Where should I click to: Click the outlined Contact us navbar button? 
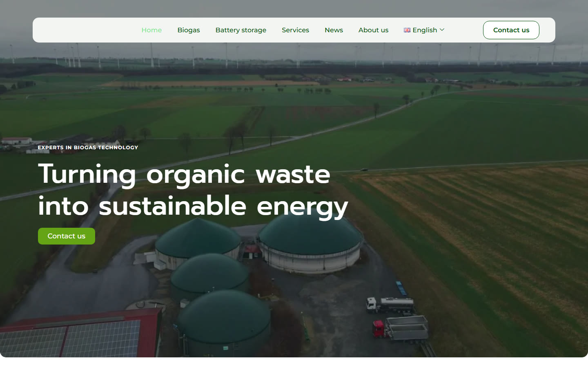511,30
